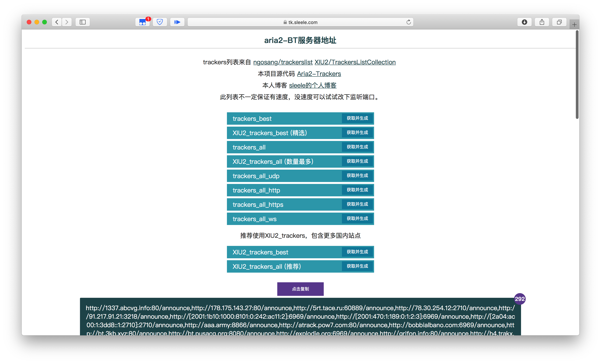
Task: Open the ngosang/trackerslist link
Action: coord(283,62)
